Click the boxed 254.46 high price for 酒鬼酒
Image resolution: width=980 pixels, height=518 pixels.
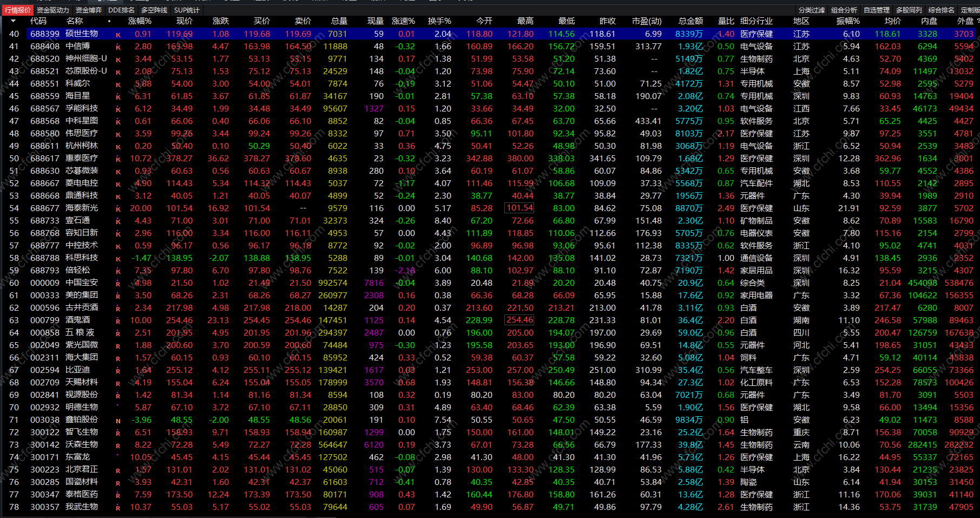click(519, 320)
